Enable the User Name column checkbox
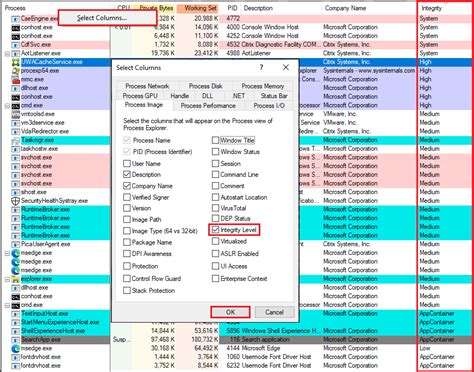The image size is (474, 372). (127, 163)
